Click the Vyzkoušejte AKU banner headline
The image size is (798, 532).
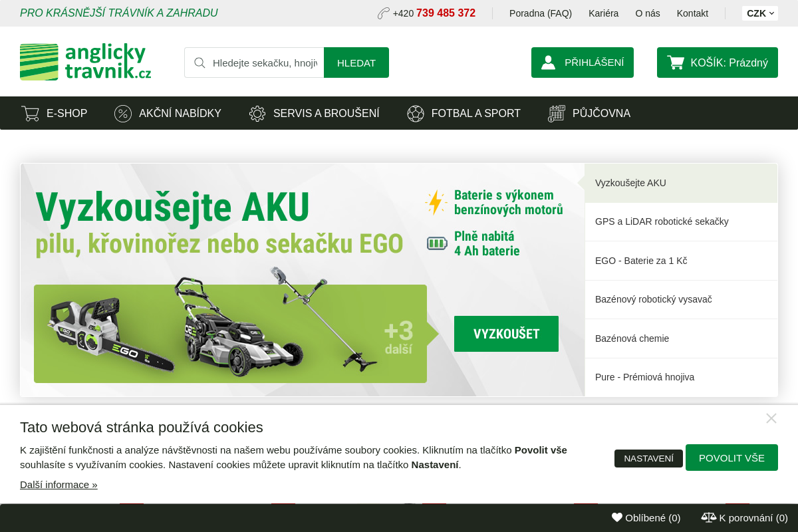[173, 207]
